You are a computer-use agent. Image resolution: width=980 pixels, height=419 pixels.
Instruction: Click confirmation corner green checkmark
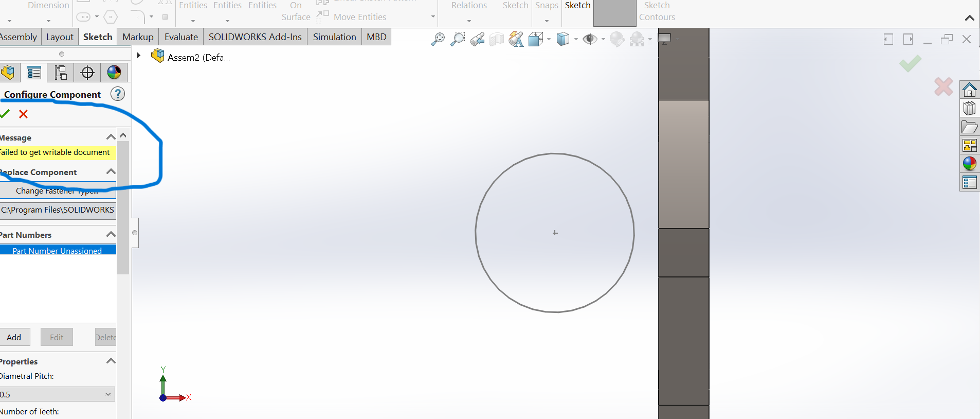coord(910,63)
